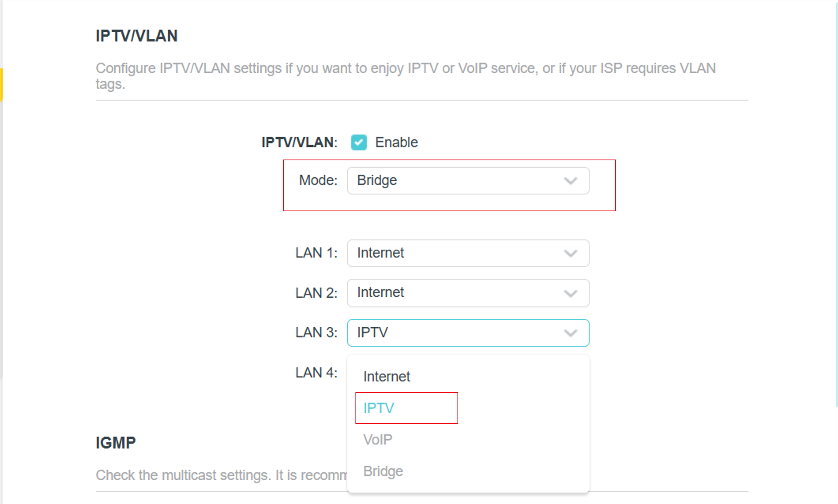Click the LAN 2 dropdown chevron
Screen dimensions: 838x504
[570, 293]
